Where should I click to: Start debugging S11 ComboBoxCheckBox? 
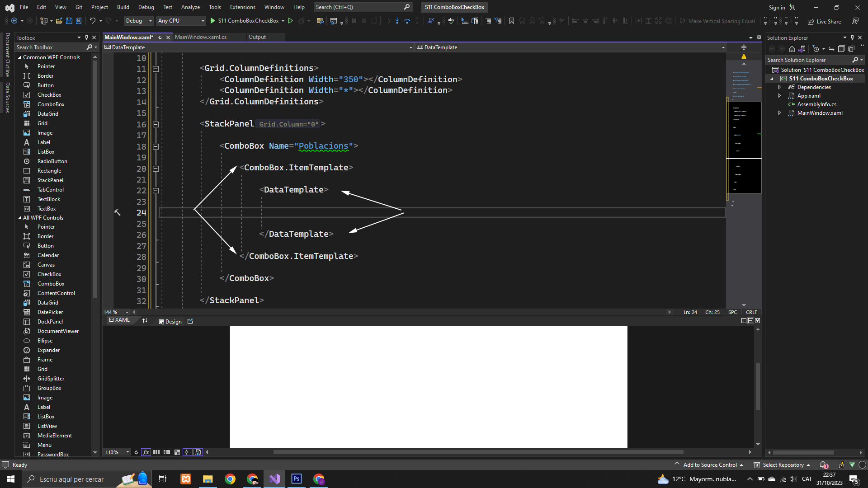(x=213, y=21)
